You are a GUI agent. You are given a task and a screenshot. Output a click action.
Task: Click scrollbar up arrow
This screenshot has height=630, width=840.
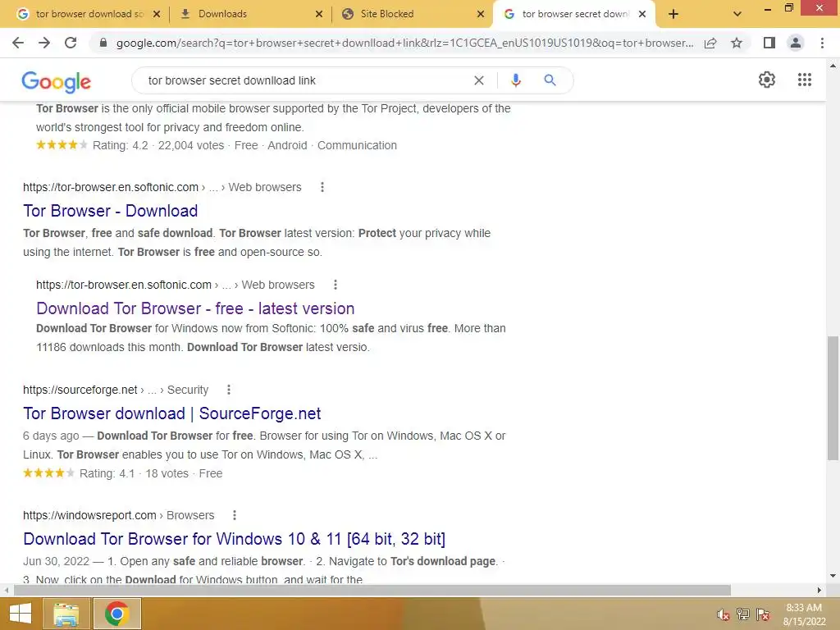click(x=833, y=66)
